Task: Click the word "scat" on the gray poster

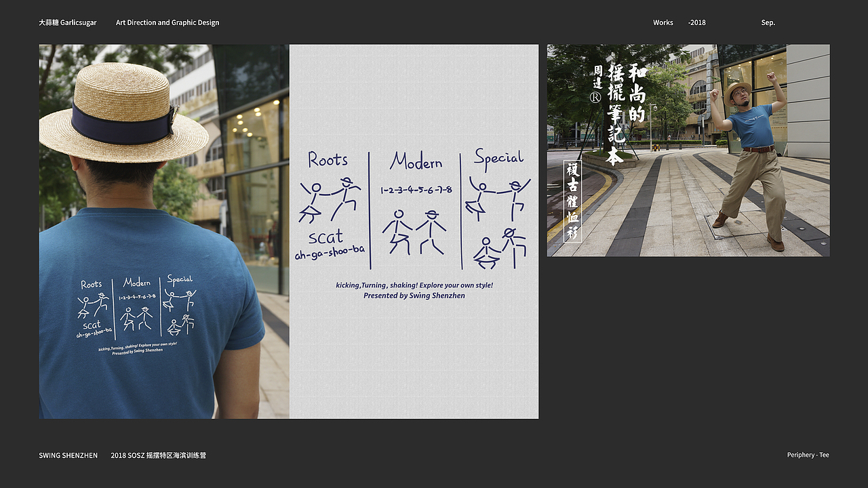Action: point(325,237)
